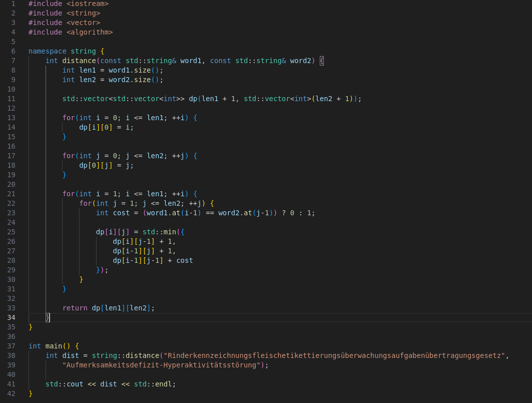Image resolution: width=532 pixels, height=403 pixels.
Task: Click line number 1 in the gutter
Action: click(13, 4)
